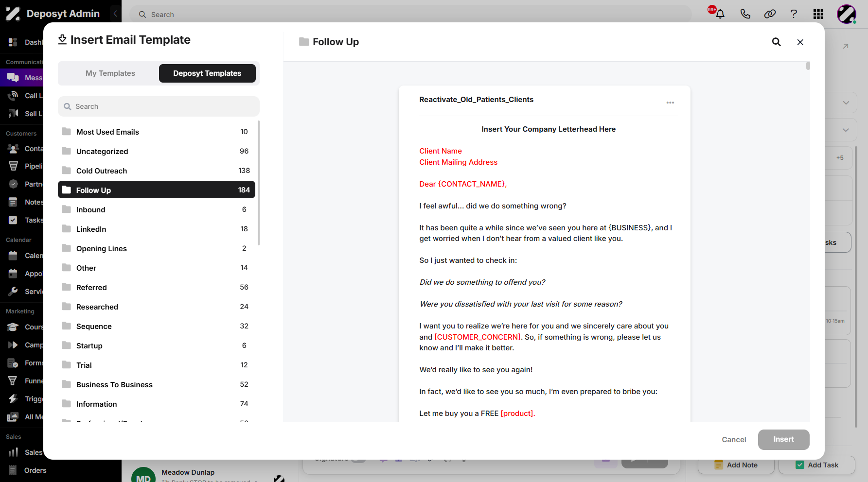Open the Messages sidebar icon
This screenshot has height=482, width=868.
point(13,78)
